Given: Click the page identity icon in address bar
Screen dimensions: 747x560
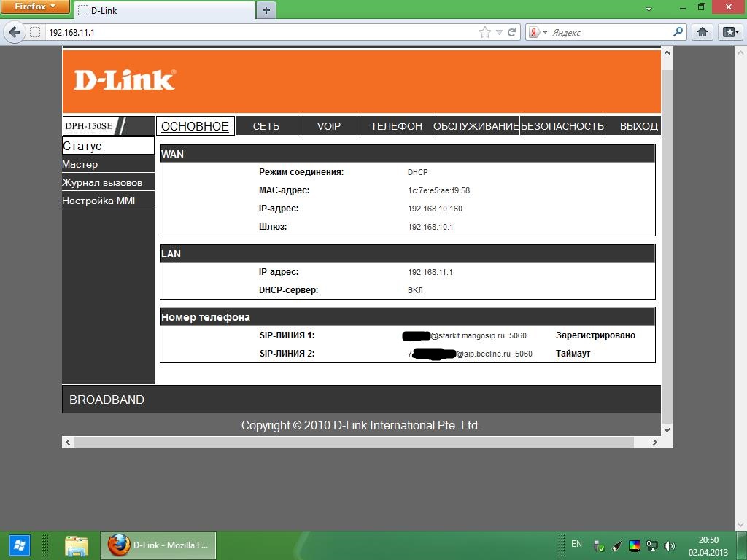Looking at the screenshot, I should (x=35, y=32).
